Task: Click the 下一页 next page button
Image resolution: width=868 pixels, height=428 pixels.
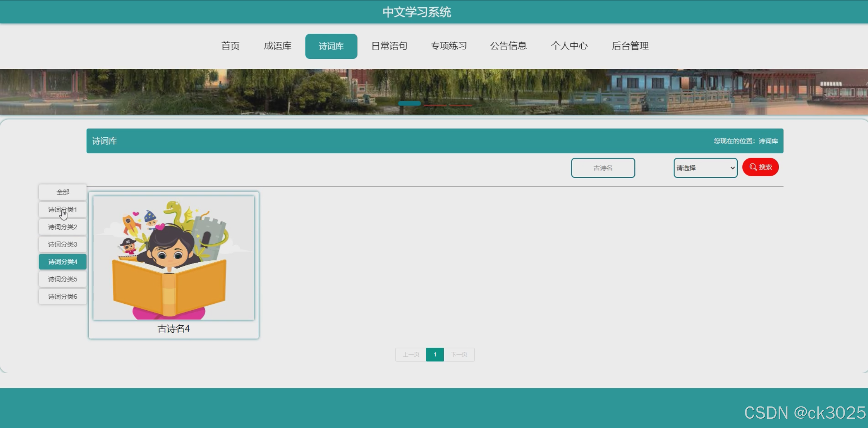Action: pos(459,355)
